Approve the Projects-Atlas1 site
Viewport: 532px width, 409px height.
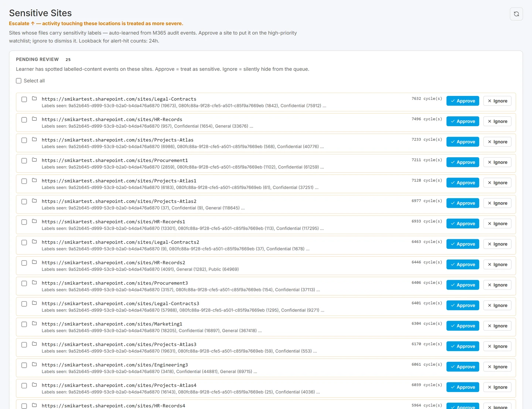[463, 183]
